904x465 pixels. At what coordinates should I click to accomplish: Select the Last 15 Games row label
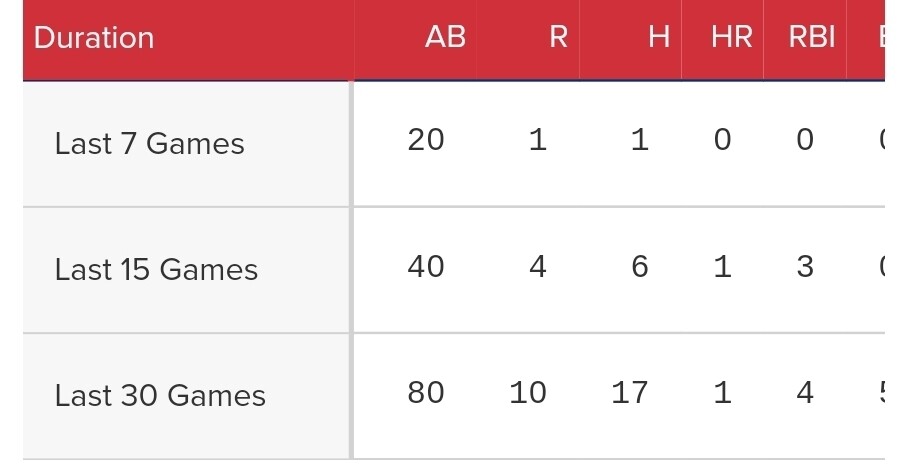(x=156, y=269)
